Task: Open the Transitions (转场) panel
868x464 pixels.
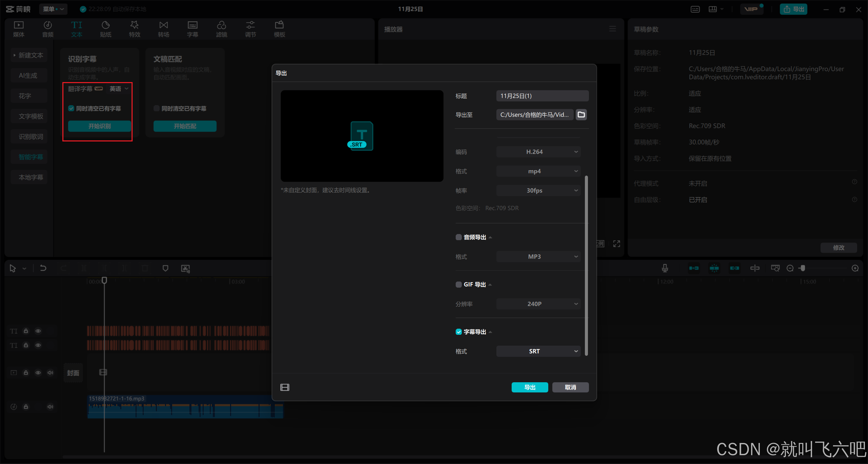Action: [x=163, y=29]
